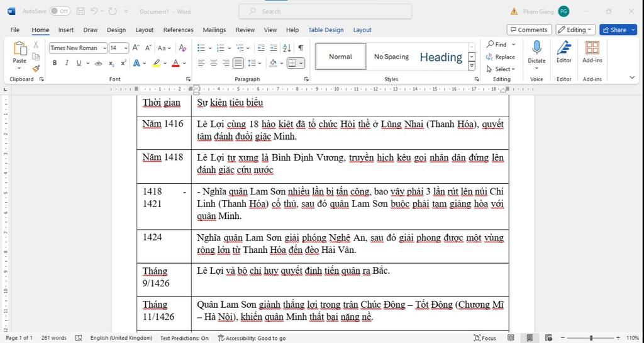The image size is (644, 343).
Task: Click Replace in Editing group
Action: coord(500,57)
